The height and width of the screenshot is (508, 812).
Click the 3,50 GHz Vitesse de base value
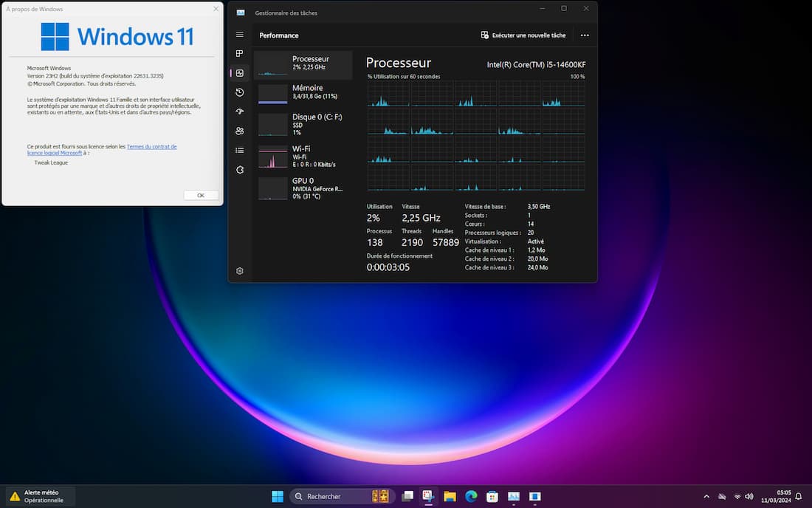(539, 207)
